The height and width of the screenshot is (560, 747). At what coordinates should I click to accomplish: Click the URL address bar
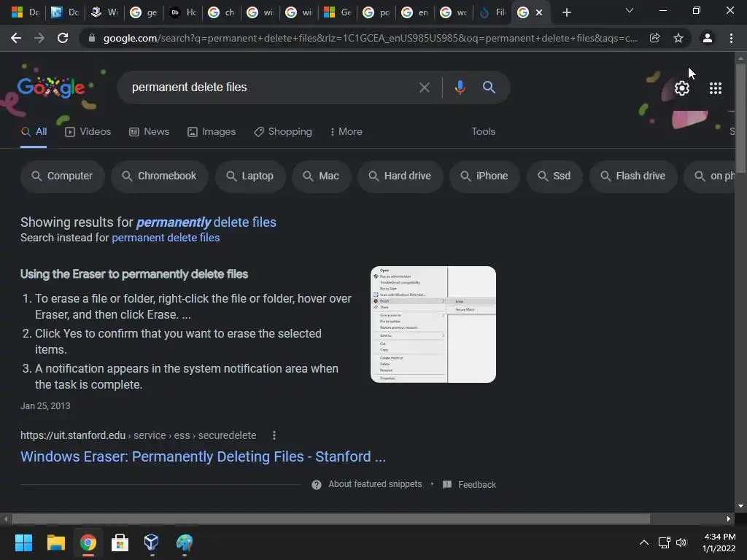point(370,38)
